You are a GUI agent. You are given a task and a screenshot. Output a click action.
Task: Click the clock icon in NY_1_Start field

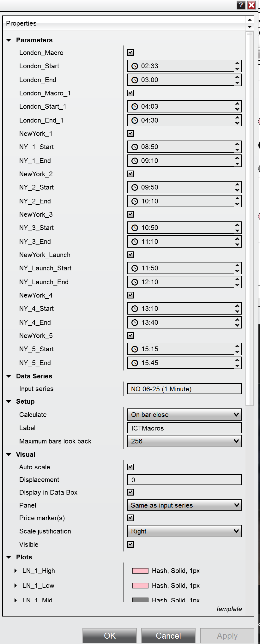pos(135,147)
